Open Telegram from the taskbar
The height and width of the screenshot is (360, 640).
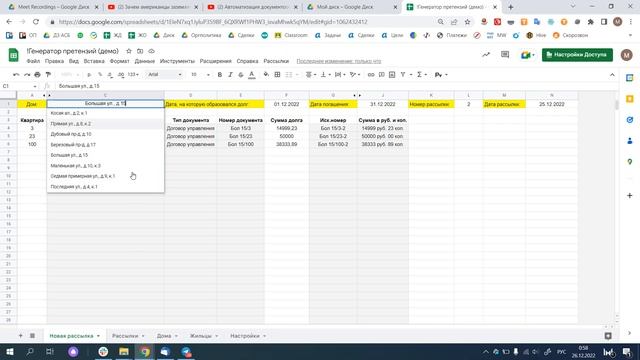186,351
